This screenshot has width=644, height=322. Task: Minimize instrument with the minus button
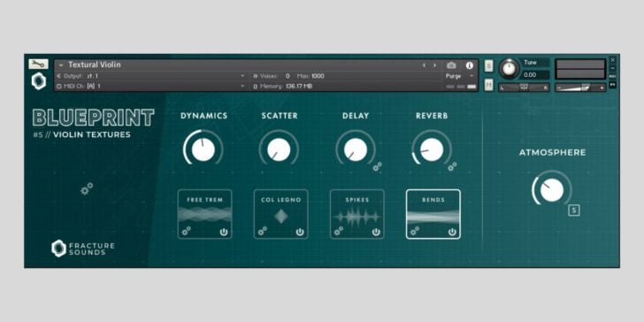point(612,68)
